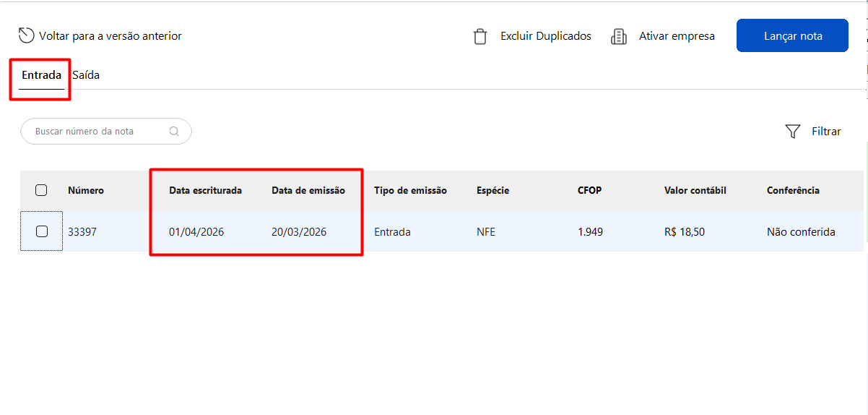868x415 pixels.
Task: Select the Excluir Duplicados label
Action: [546, 36]
